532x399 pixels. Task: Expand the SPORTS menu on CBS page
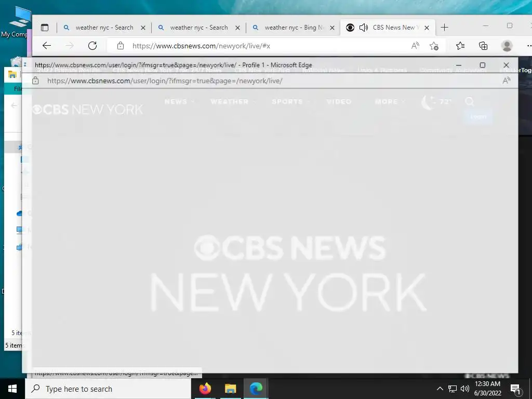(x=290, y=101)
